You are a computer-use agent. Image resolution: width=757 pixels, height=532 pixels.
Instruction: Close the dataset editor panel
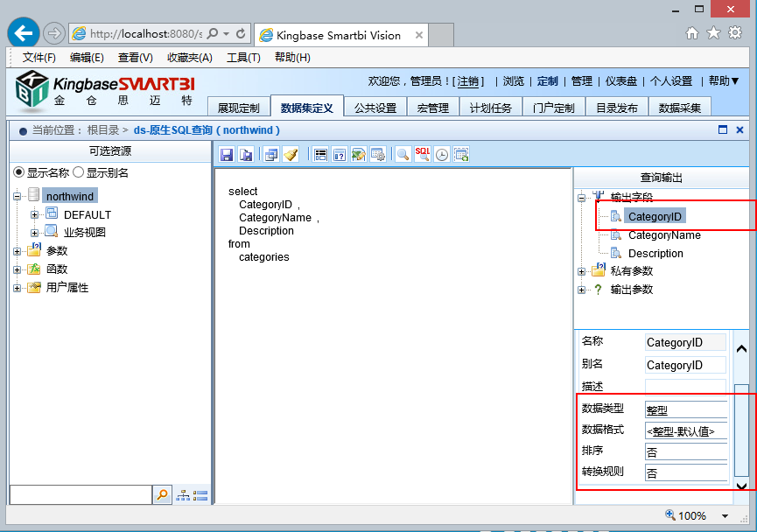[x=739, y=129]
